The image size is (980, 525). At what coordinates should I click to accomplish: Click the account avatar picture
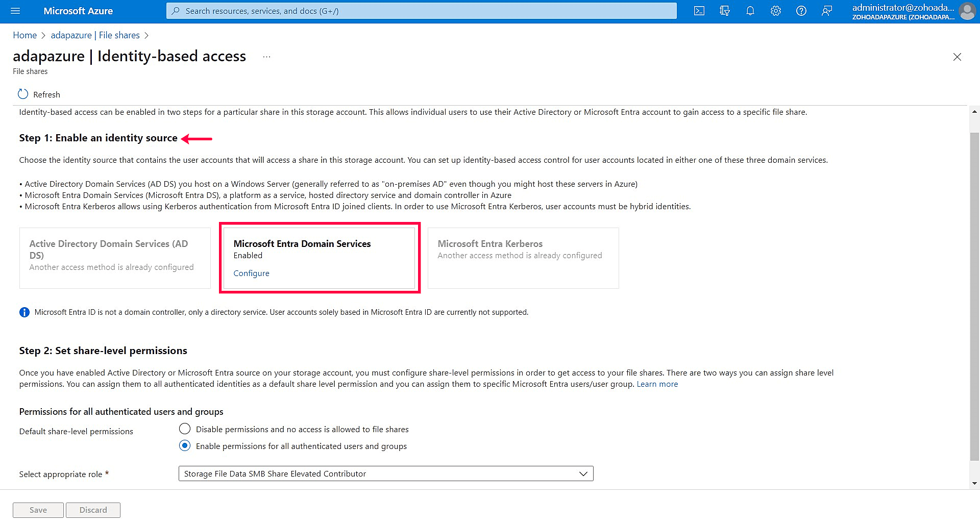point(967,11)
